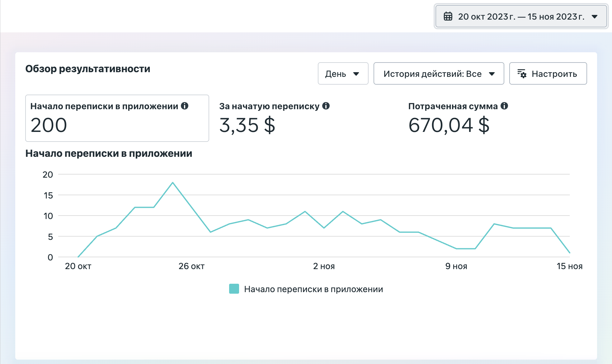Image resolution: width=612 pixels, height=364 pixels.
Task: Click info icon beside Потраченная сумма
Action: click(504, 106)
